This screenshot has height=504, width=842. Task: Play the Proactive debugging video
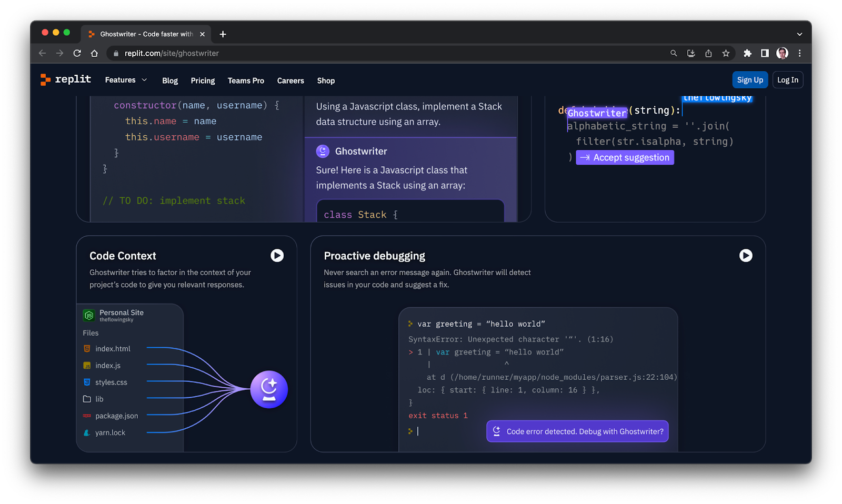pyautogui.click(x=746, y=256)
